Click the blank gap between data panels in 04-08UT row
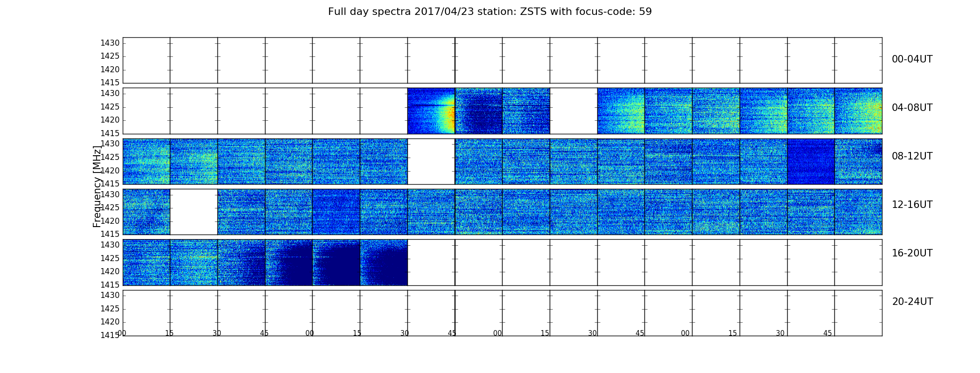The width and height of the screenshot is (980, 373). click(x=574, y=111)
